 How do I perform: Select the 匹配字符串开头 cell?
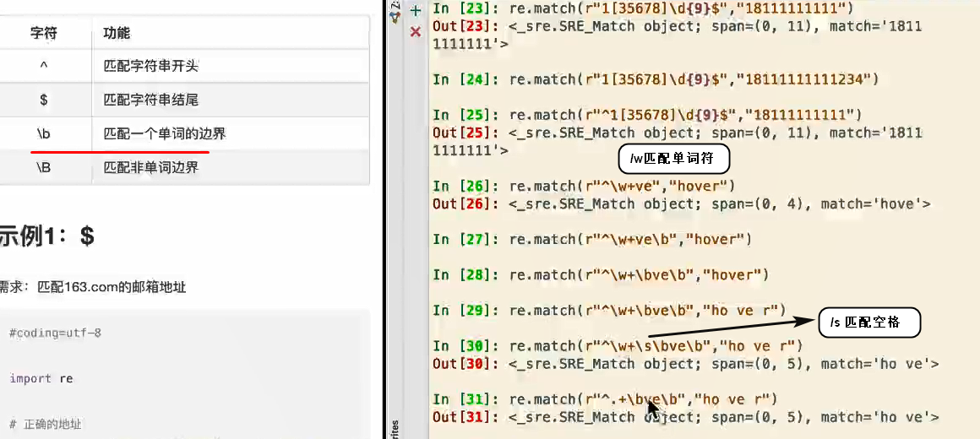pos(150,66)
